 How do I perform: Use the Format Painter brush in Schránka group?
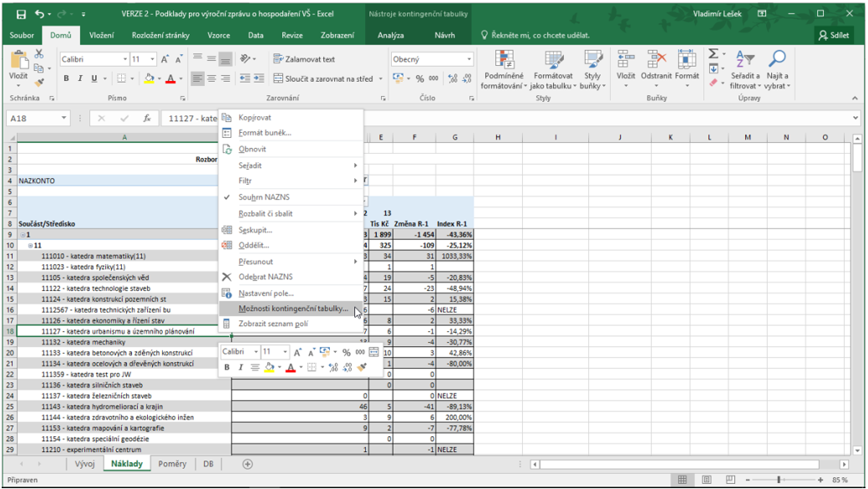(x=38, y=83)
